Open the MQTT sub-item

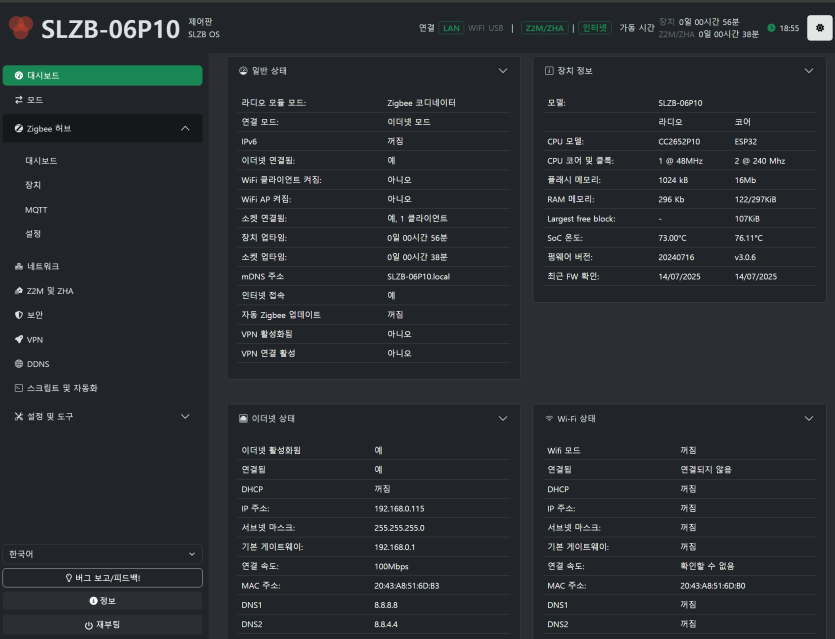36,210
